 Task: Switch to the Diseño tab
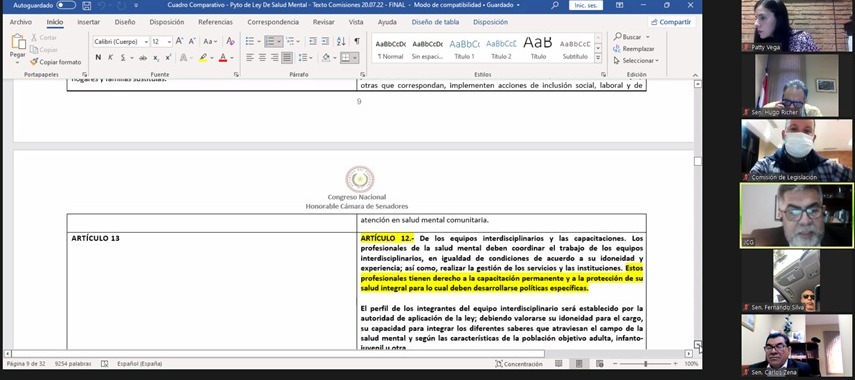coord(125,22)
